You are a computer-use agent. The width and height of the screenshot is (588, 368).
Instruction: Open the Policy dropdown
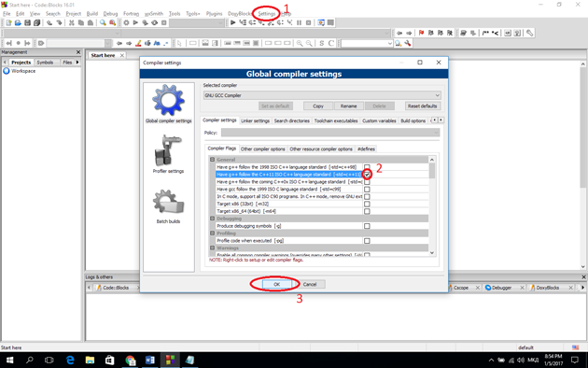point(330,133)
